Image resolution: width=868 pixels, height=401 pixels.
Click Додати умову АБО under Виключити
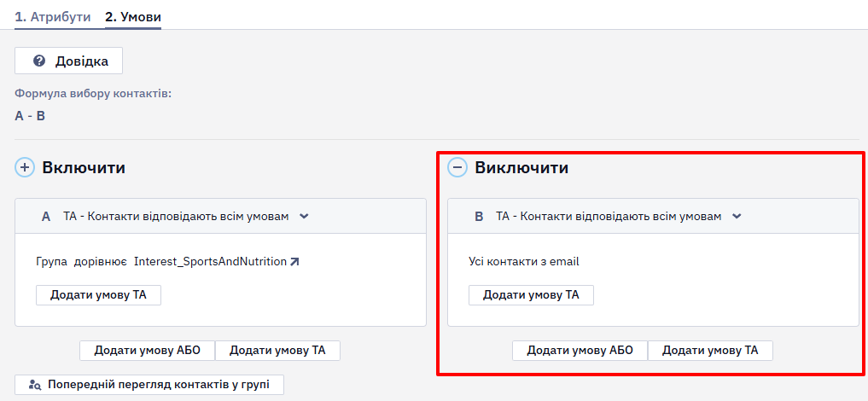point(580,351)
